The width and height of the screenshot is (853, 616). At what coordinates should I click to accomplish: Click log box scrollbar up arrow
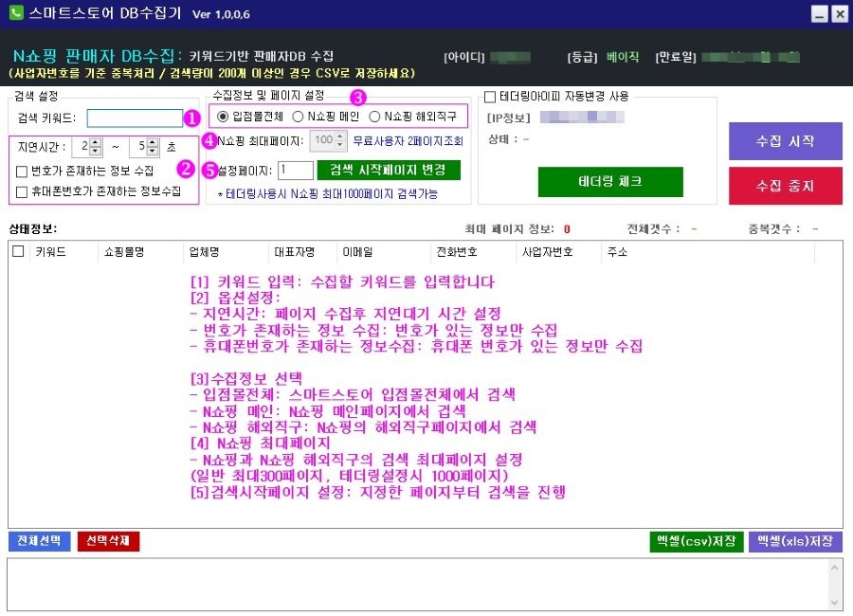(834, 568)
